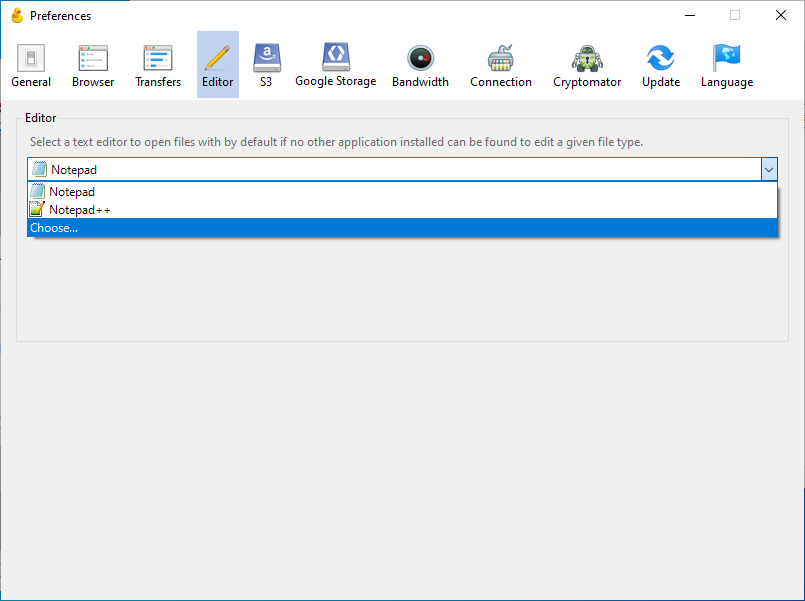Screen dimensions: 805x601
Task: Close the Preferences window
Action: (781, 15)
